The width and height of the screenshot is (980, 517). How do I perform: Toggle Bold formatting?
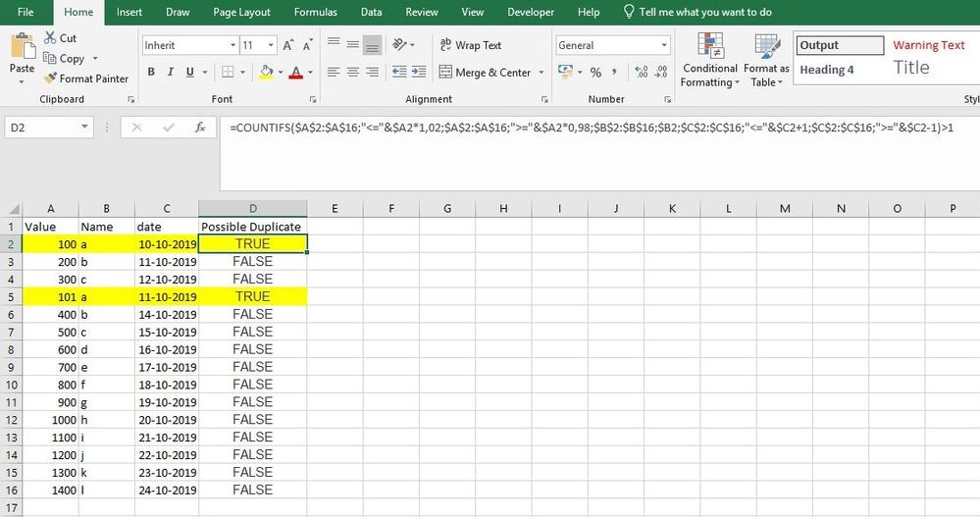point(151,72)
